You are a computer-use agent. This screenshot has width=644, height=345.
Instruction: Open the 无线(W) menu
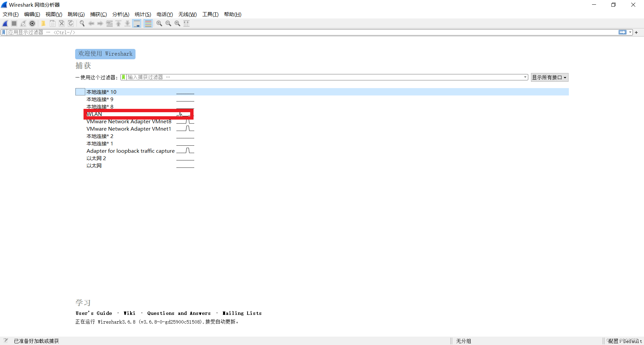187,14
